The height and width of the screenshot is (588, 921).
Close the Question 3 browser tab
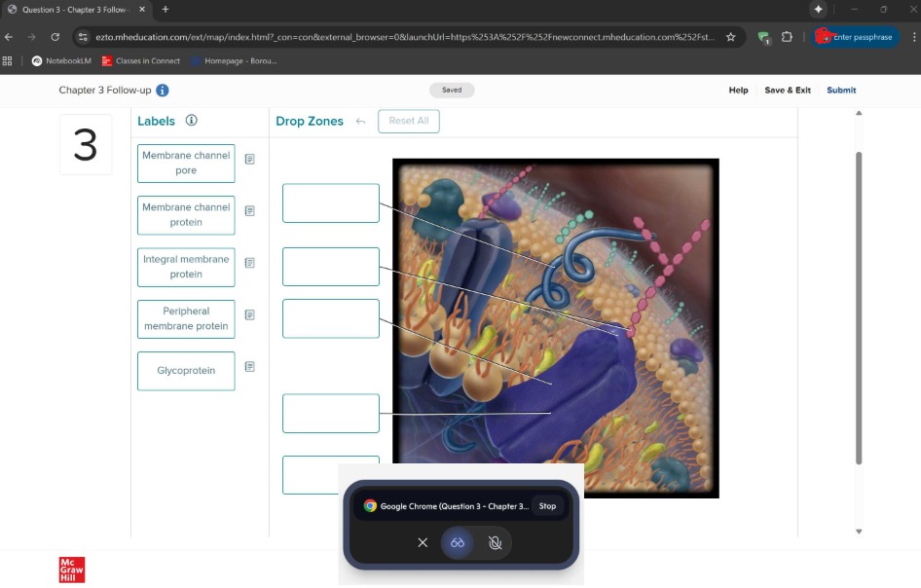142,10
